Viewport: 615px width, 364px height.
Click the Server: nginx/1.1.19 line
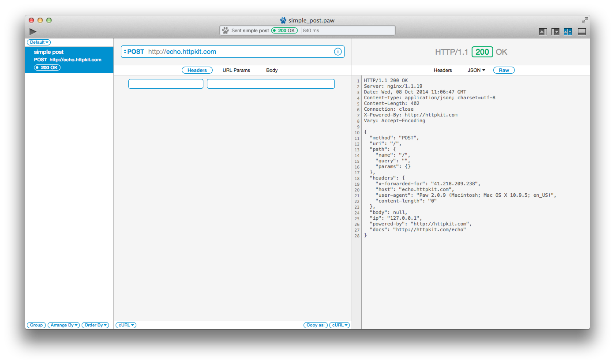[x=393, y=86]
